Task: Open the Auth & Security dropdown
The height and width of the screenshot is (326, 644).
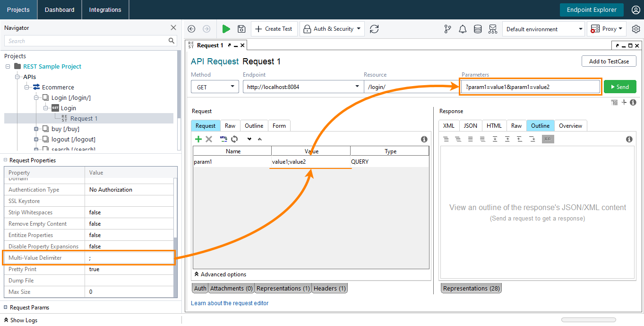Action: [332, 29]
